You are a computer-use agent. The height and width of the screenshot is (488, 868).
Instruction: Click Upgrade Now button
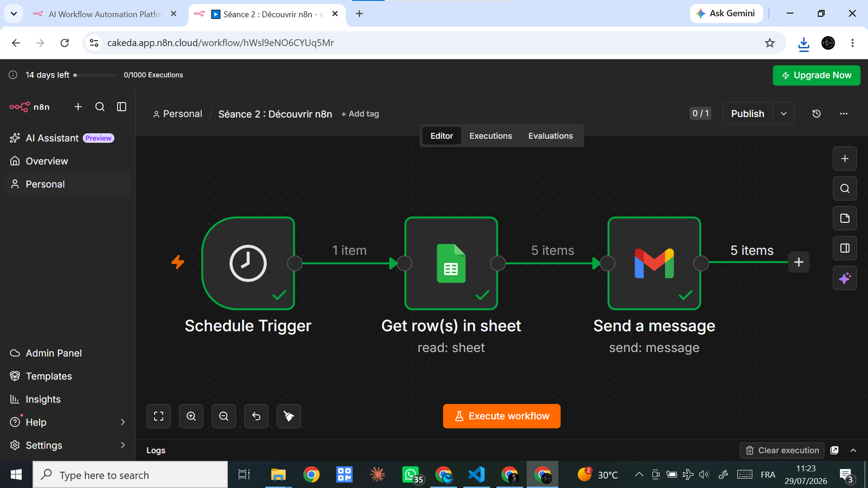pyautogui.click(x=816, y=75)
